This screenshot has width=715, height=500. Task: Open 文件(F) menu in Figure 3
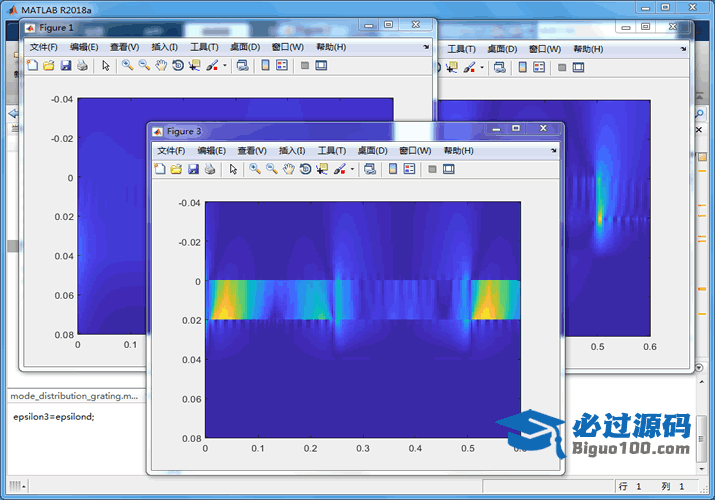[171, 151]
